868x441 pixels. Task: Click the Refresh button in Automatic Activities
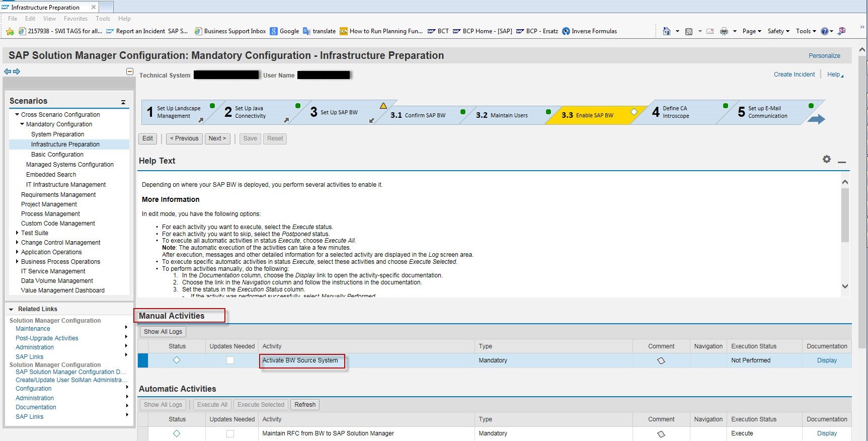pos(305,405)
